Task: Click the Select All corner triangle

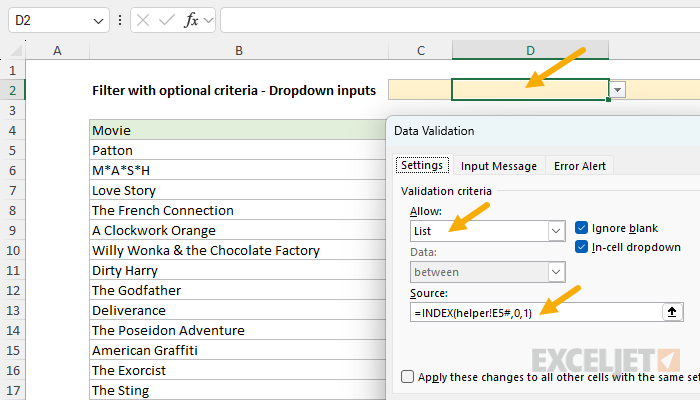Action: coord(16,50)
